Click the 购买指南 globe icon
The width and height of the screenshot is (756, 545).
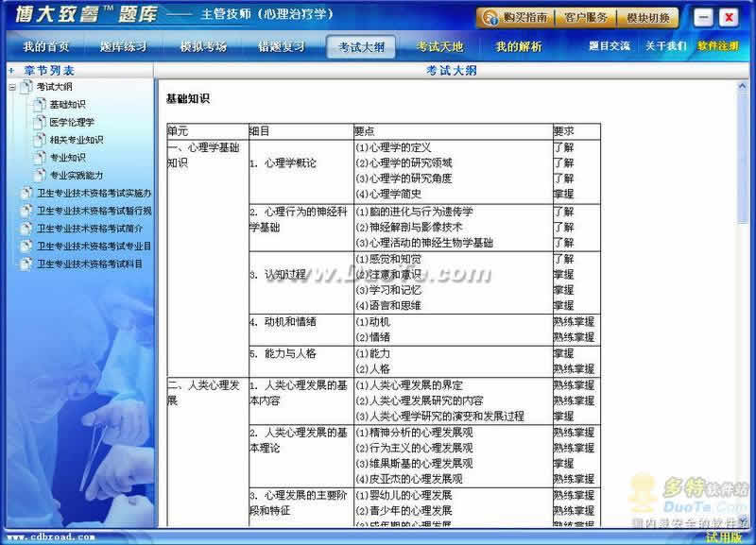click(490, 18)
